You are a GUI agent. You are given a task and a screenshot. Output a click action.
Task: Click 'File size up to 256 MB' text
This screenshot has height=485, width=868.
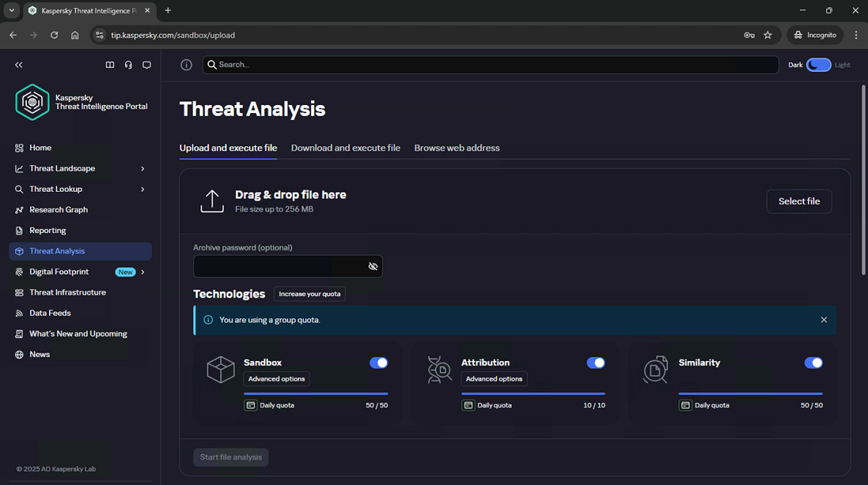click(274, 209)
